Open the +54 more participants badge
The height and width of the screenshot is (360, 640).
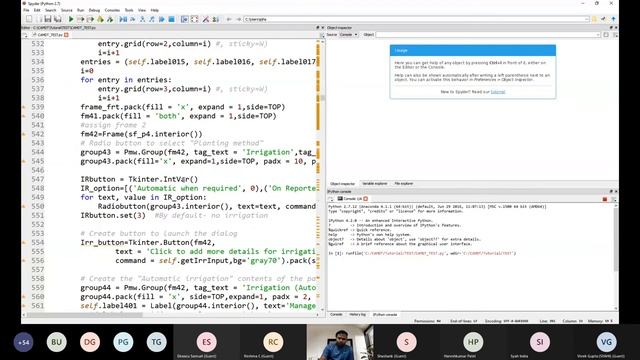[23, 342]
